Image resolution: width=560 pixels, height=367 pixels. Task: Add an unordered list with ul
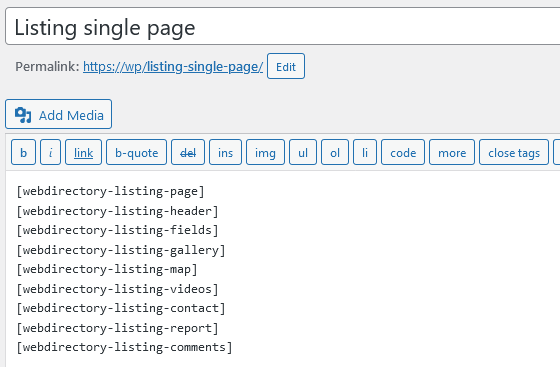click(x=303, y=152)
